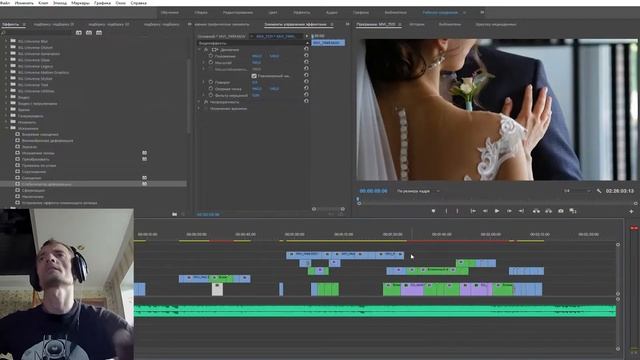Play the sequence in Program monitor
The image size is (640, 360).
pyautogui.click(x=497, y=211)
